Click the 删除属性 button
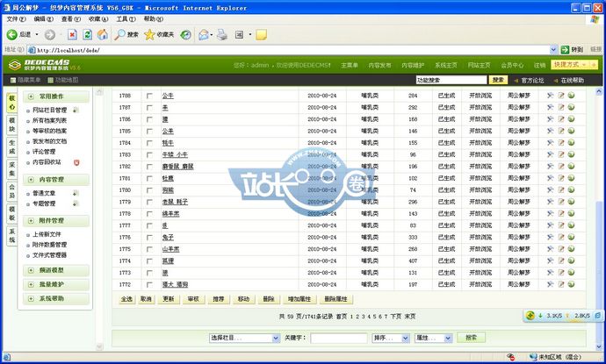Viewport: 606px width, 364px height. click(x=335, y=299)
